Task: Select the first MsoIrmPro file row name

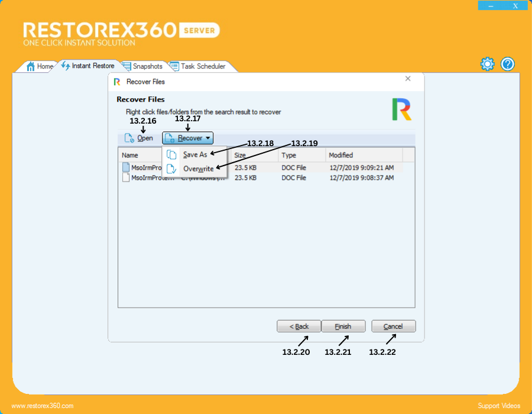Action: (x=147, y=167)
